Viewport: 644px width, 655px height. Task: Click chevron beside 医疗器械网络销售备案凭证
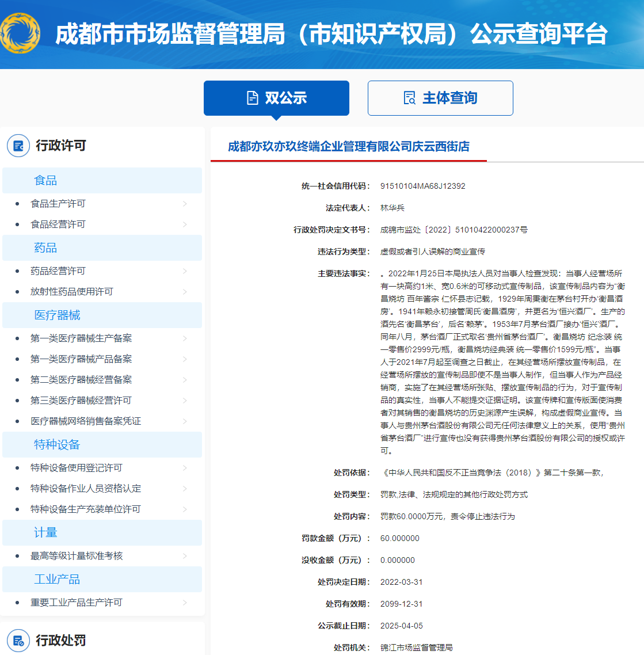pos(185,421)
